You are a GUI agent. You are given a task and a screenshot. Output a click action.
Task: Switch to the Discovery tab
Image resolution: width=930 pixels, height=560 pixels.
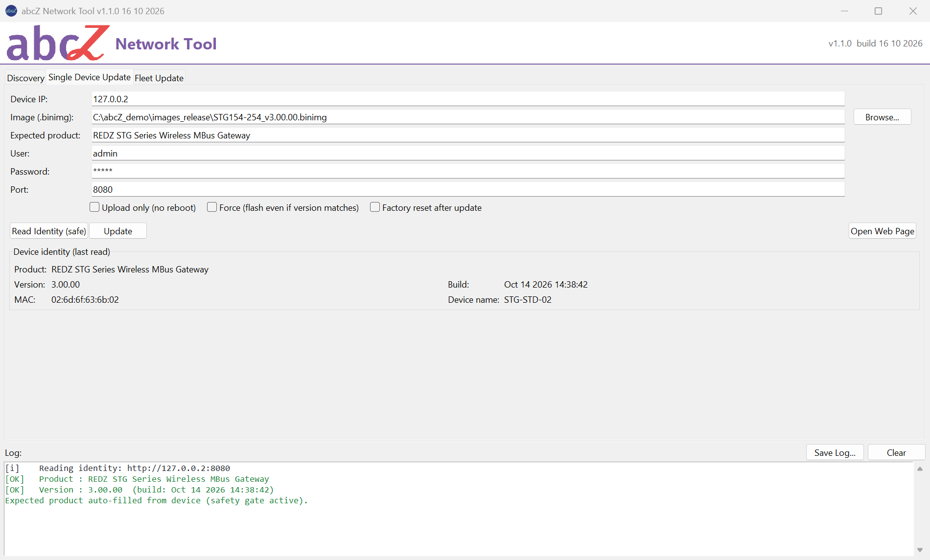point(25,78)
